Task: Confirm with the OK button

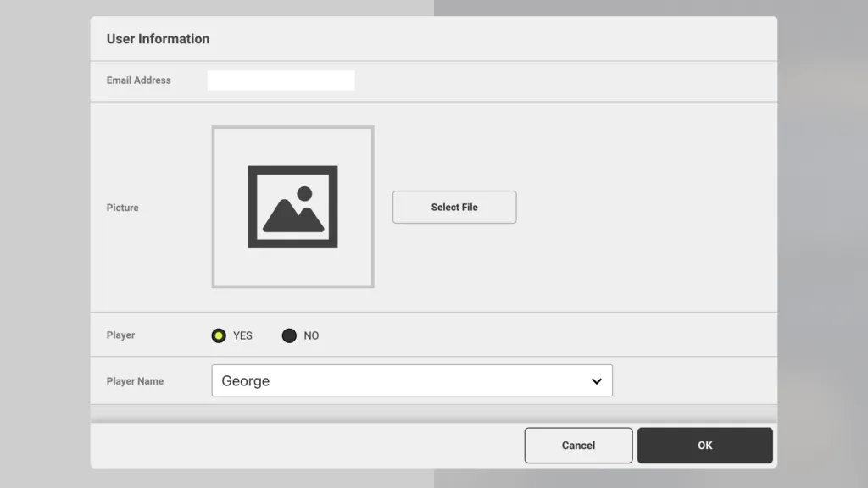Action: 704,446
